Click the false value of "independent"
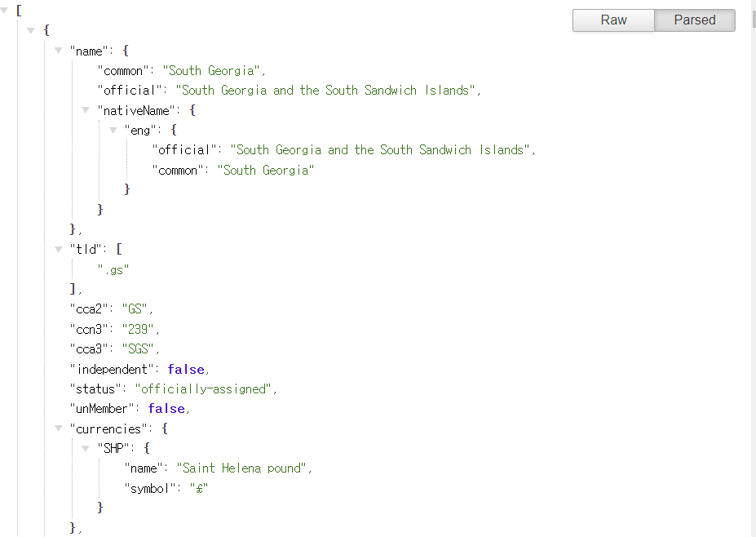 click(x=186, y=369)
